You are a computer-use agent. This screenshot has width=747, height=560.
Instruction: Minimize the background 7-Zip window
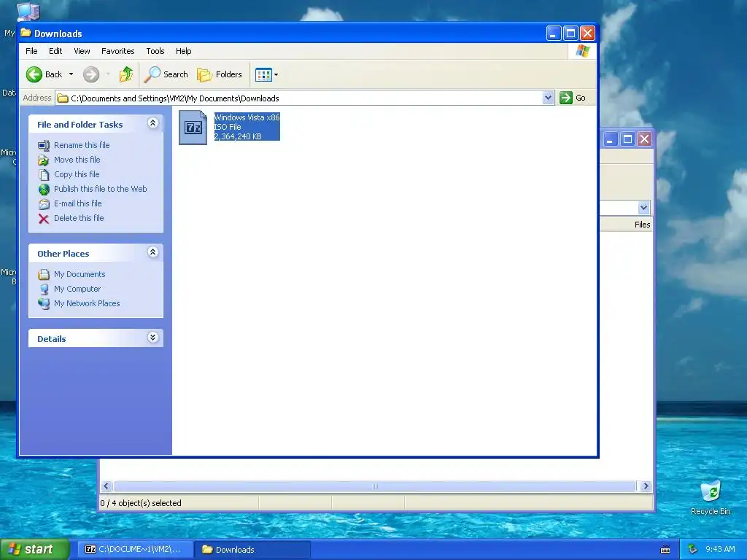[x=611, y=139]
